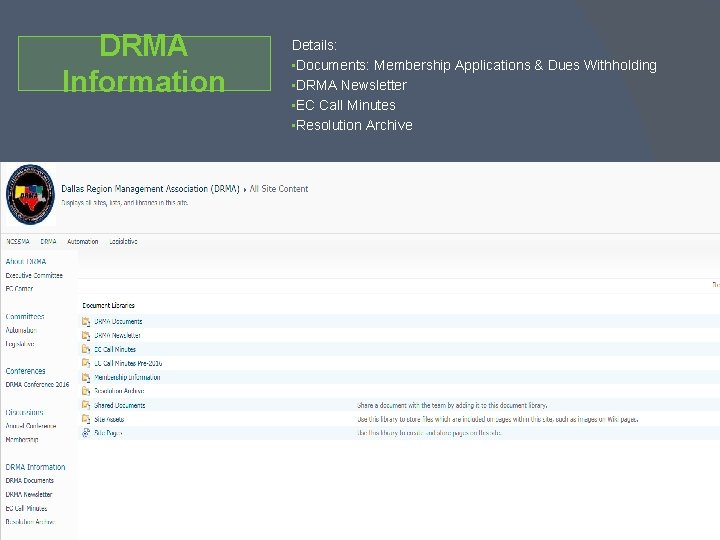
Task: Click All Site Content breadcrumb
Action: (279, 189)
